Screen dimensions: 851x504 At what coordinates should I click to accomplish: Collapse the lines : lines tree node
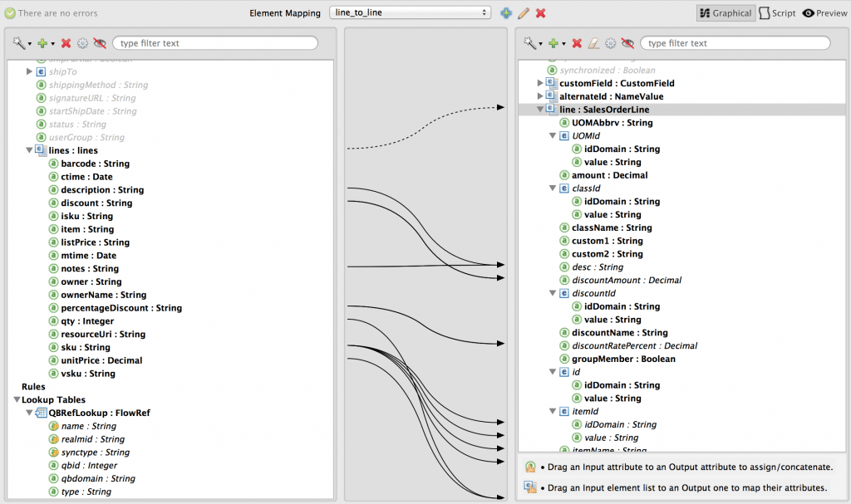pyautogui.click(x=30, y=150)
